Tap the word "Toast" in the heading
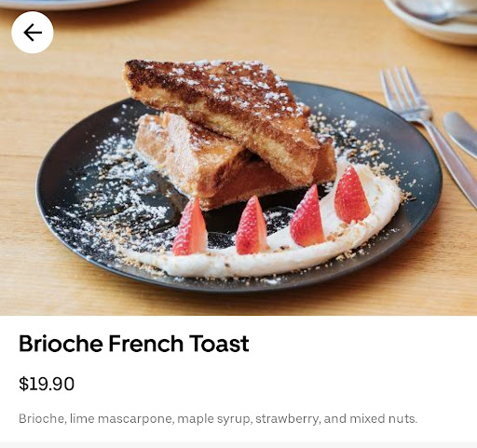This screenshot has width=477, height=448. (219, 344)
